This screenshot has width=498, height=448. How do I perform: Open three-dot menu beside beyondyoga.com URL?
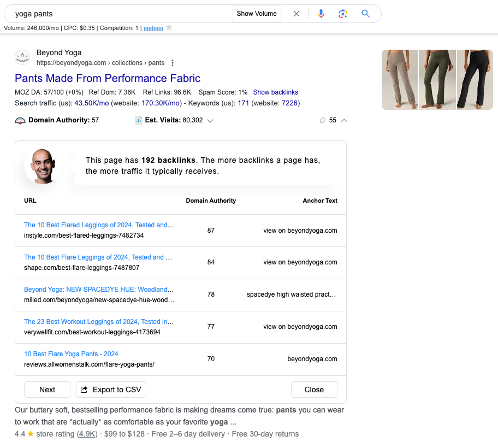tap(173, 63)
